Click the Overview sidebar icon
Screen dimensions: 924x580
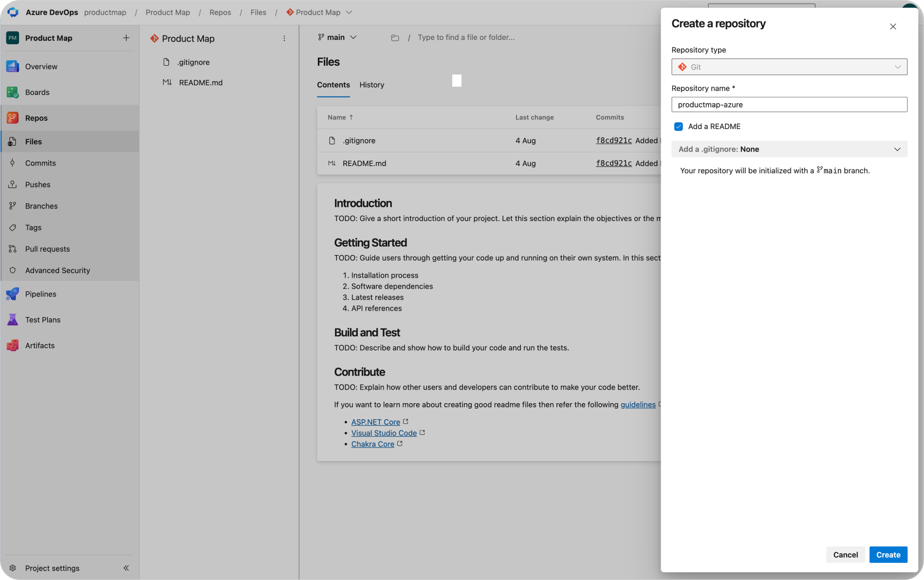tap(13, 66)
